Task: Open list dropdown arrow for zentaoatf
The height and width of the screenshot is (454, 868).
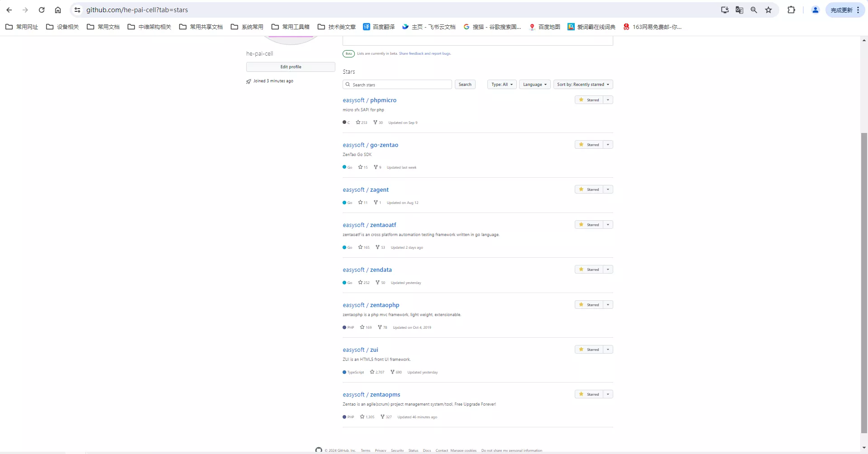Action: point(608,225)
